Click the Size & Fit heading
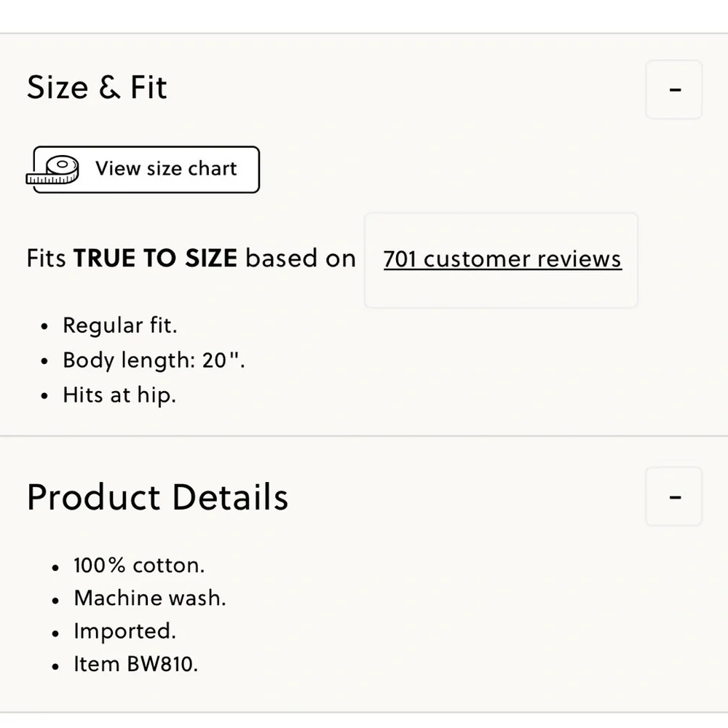728x728 pixels. coord(97,88)
